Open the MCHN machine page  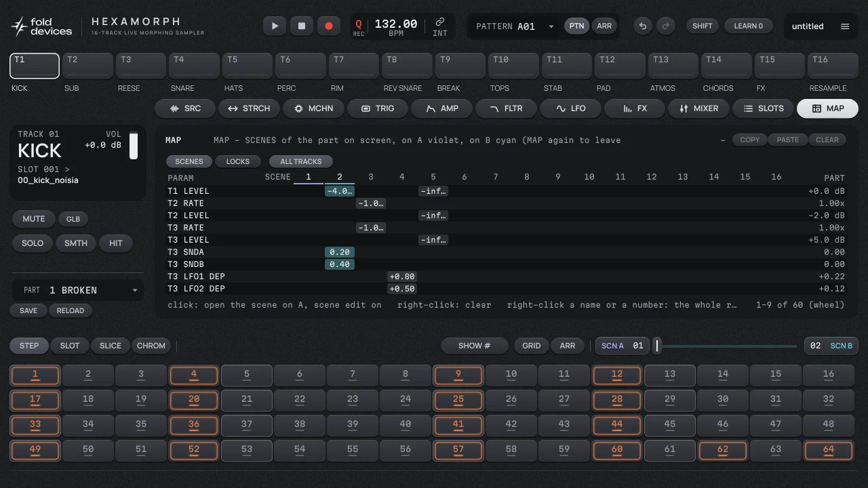(x=313, y=108)
